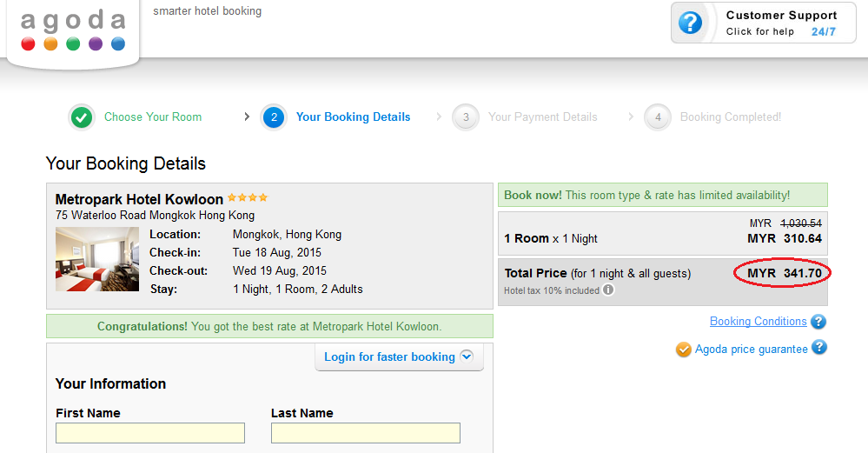Click the Agoda logo

73,31
